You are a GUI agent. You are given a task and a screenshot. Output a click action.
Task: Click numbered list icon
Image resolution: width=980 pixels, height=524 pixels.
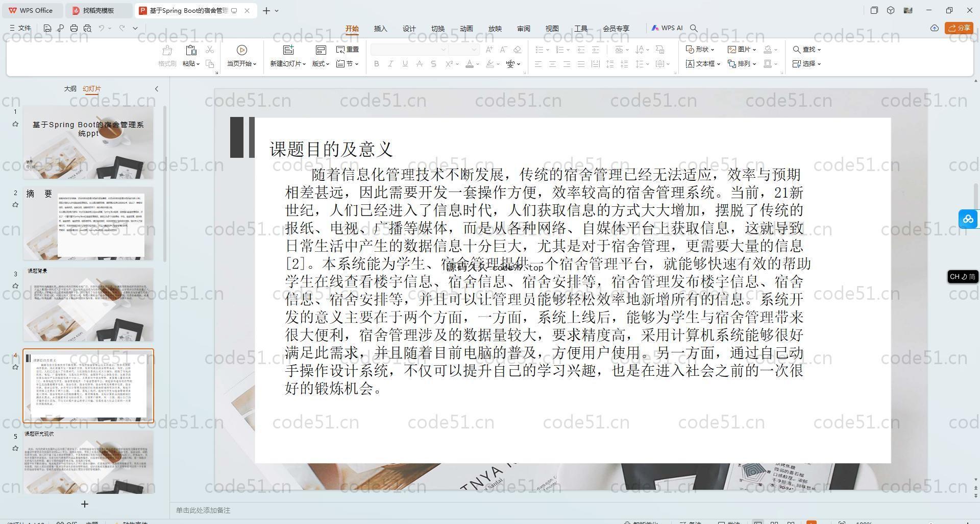click(x=559, y=50)
